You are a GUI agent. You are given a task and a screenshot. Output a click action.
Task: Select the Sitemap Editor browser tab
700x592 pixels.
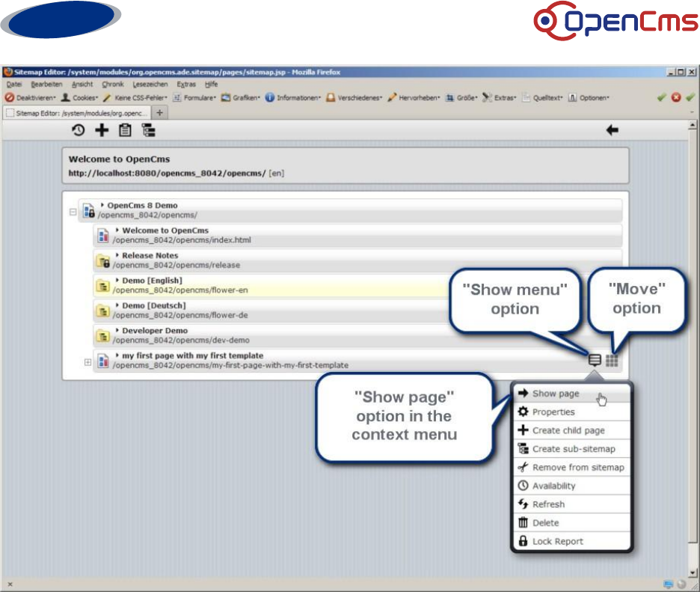coord(77,113)
